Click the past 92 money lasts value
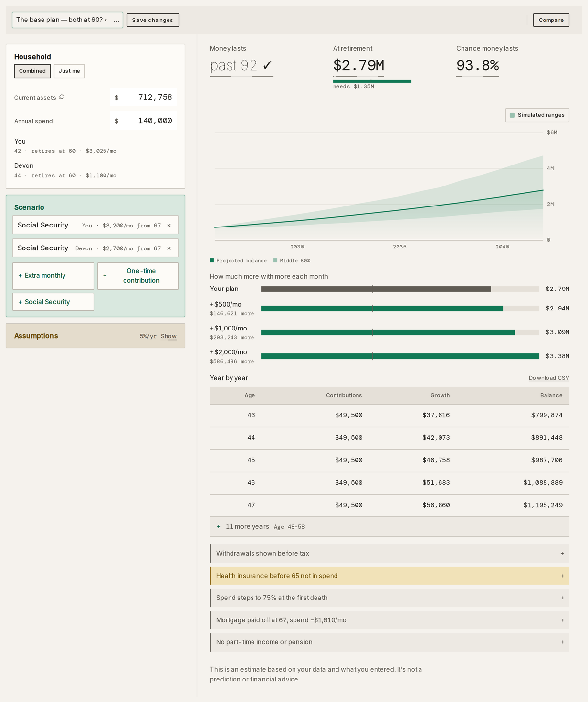 click(241, 65)
